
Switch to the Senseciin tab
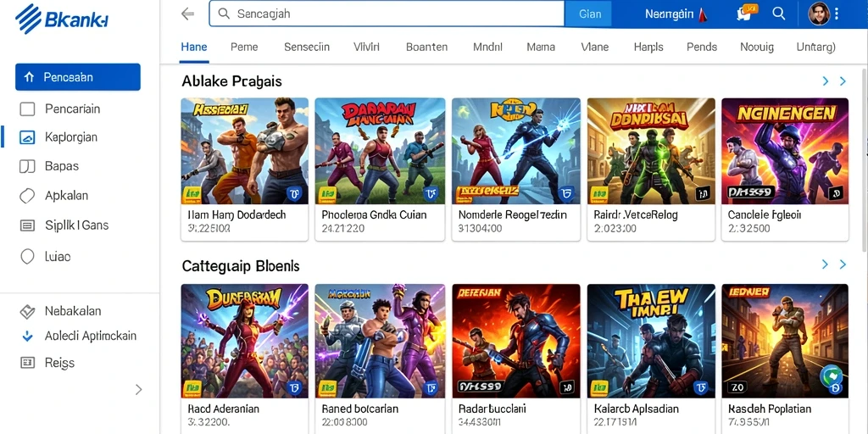coord(307,47)
